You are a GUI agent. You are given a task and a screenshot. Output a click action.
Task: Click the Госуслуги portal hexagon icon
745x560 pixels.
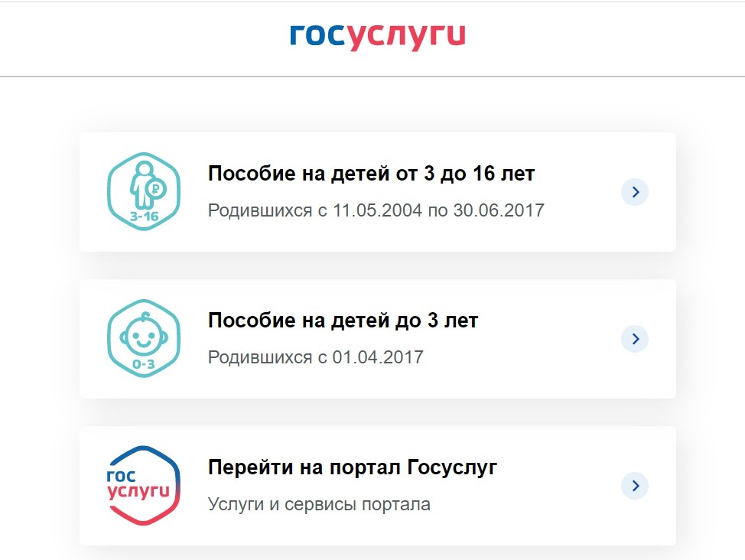click(x=144, y=485)
